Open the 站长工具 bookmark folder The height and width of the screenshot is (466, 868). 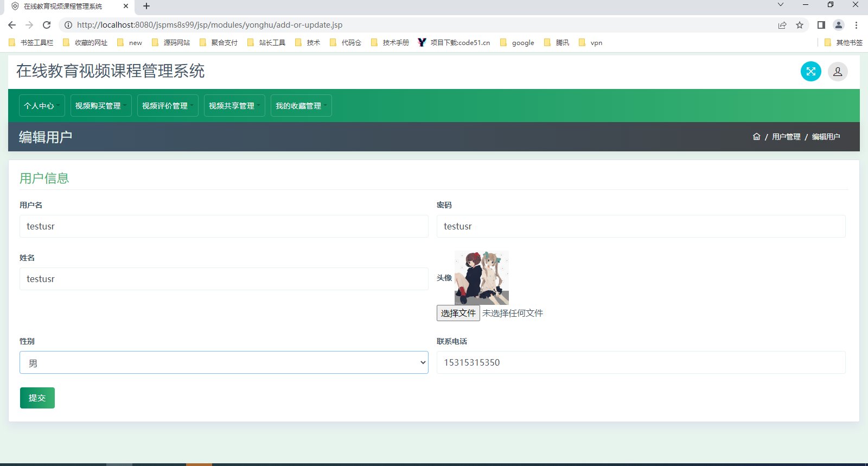[x=266, y=42]
